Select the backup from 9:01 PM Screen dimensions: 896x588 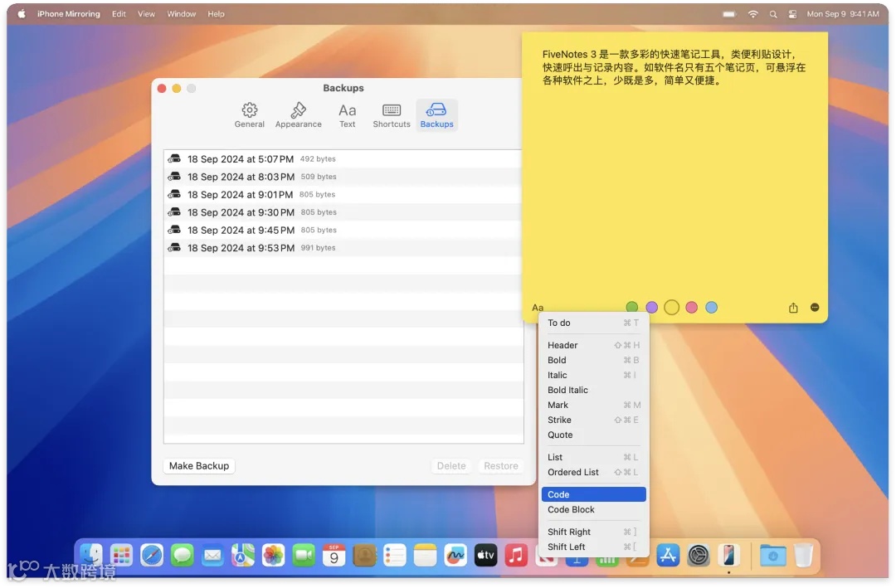[x=343, y=194]
